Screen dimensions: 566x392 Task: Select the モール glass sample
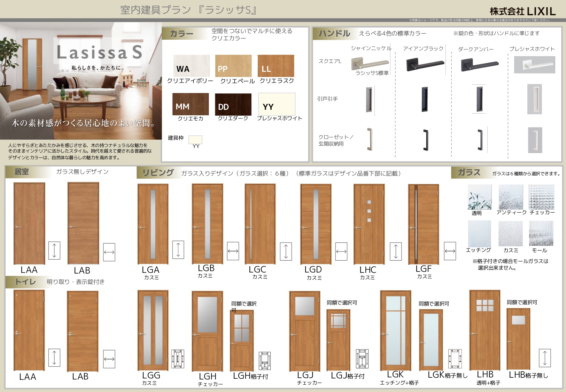click(541, 233)
